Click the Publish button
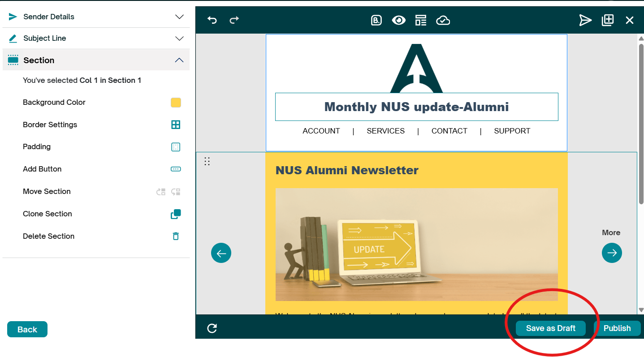 [x=617, y=328]
